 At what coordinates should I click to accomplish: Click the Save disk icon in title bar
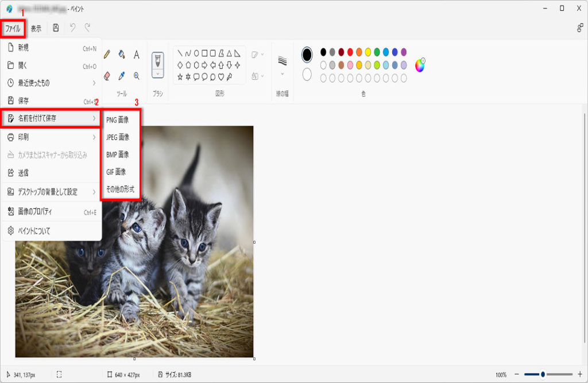pos(56,28)
